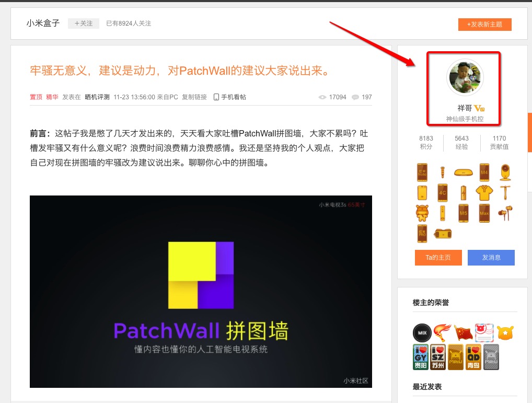
Task: Open Ta的主页 profile page
Action: coord(438,258)
